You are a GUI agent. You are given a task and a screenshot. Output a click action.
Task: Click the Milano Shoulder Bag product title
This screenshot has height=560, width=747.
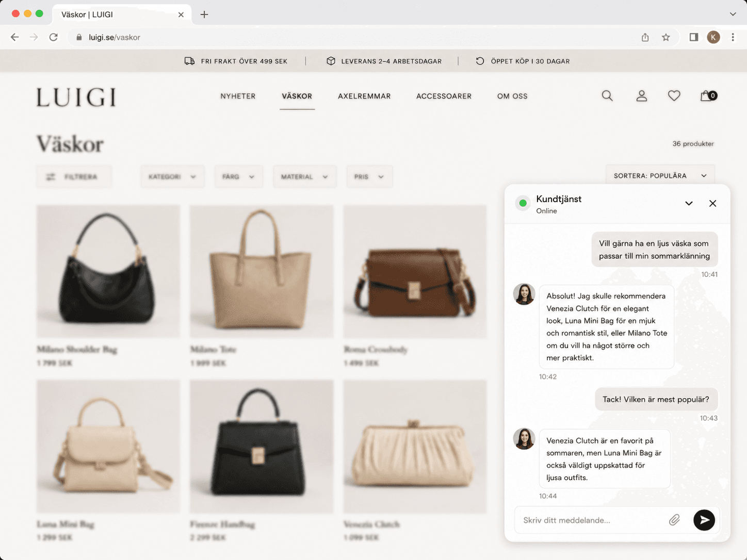[77, 350]
